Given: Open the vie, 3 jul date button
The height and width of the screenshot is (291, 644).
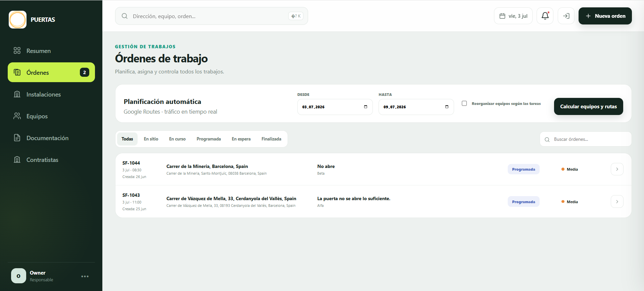Looking at the screenshot, I should pyautogui.click(x=513, y=16).
